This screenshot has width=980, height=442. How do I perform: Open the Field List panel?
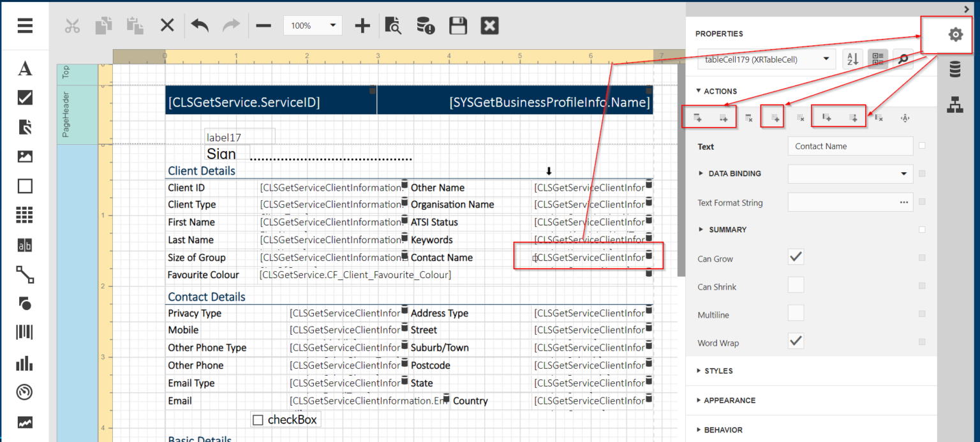(955, 68)
